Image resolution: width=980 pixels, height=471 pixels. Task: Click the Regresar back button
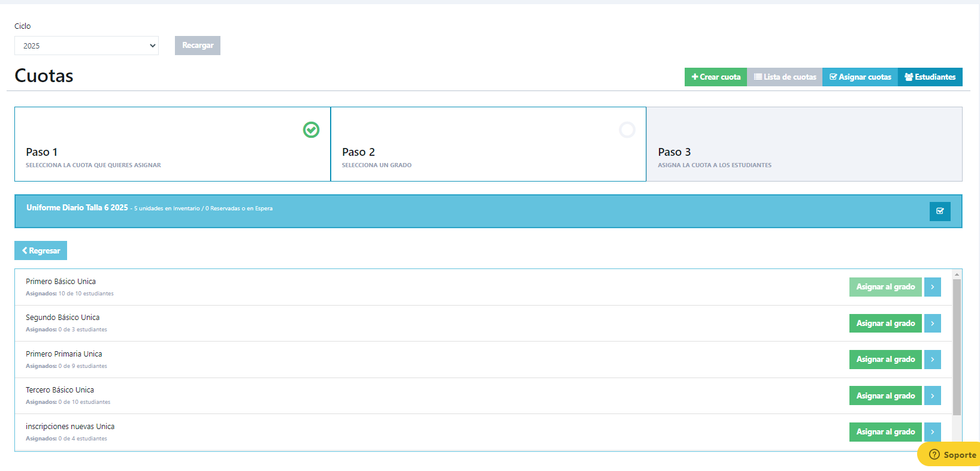point(41,250)
